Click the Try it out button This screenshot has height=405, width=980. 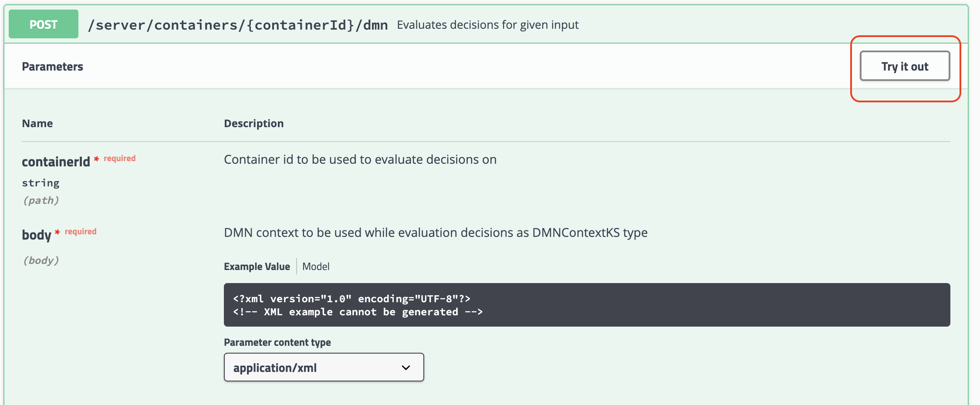(x=905, y=66)
